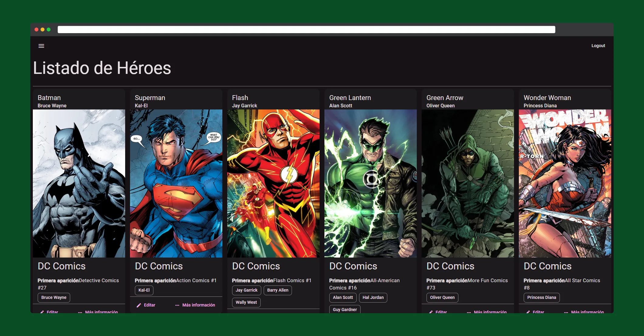
Task: Click the browser address bar
Action: click(x=306, y=29)
